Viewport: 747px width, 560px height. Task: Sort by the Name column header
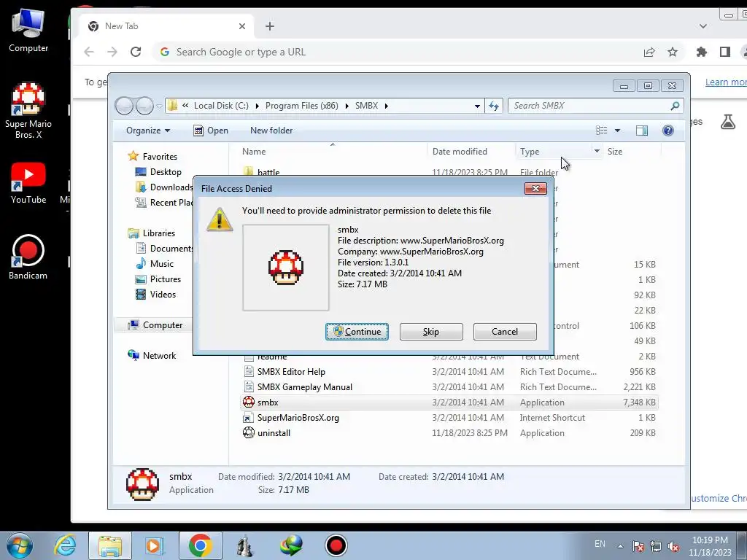(254, 152)
